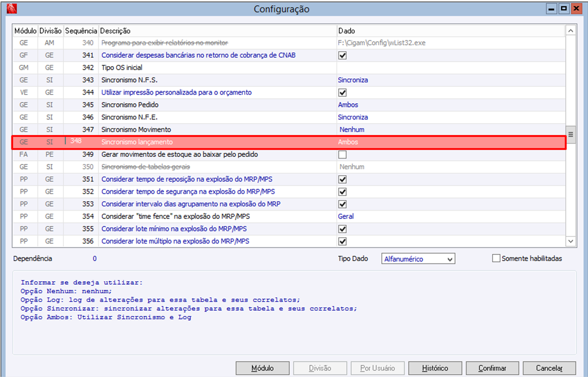The height and width of the screenshot is (377, 588).
Task: Toggle checkbox for despesas bancárias CNAB row
Action: [x=342, y=55]
